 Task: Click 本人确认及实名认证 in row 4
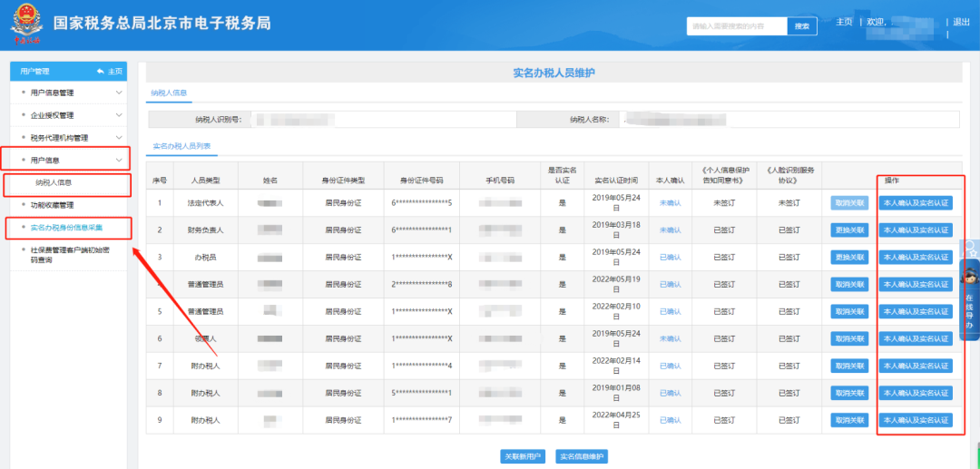point(916,284)
